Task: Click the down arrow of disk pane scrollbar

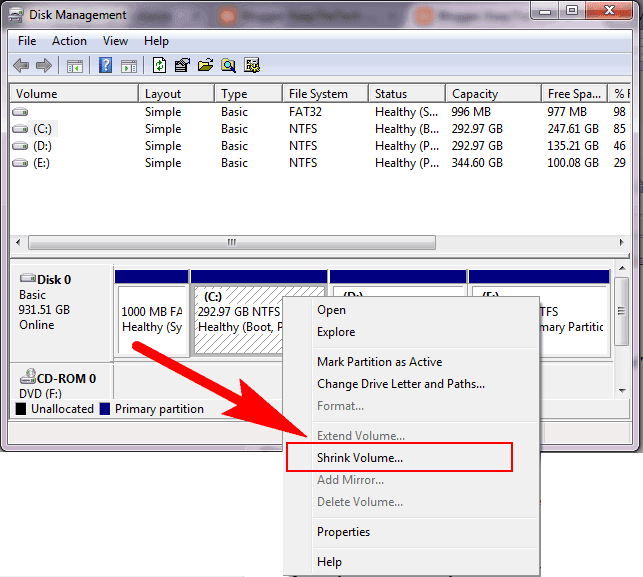Action: [x=622, y=390]
